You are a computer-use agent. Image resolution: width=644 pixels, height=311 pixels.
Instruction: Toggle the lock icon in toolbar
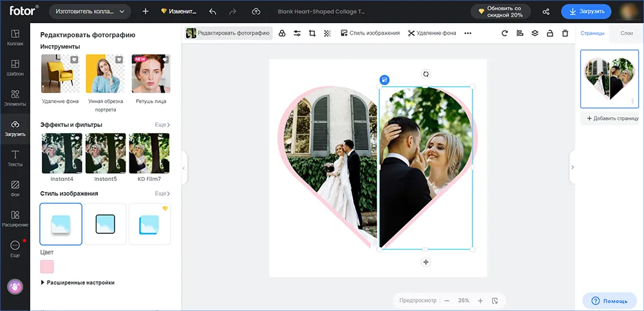click(550, 33)
